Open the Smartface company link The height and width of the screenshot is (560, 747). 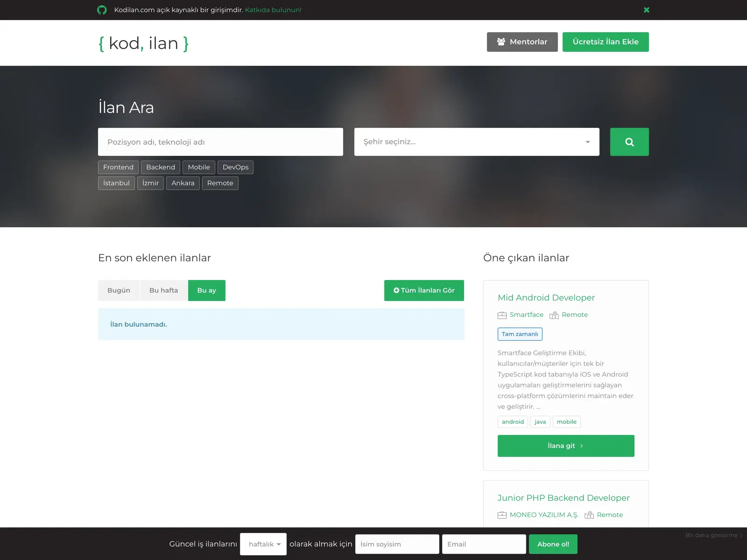coord(527,315)
